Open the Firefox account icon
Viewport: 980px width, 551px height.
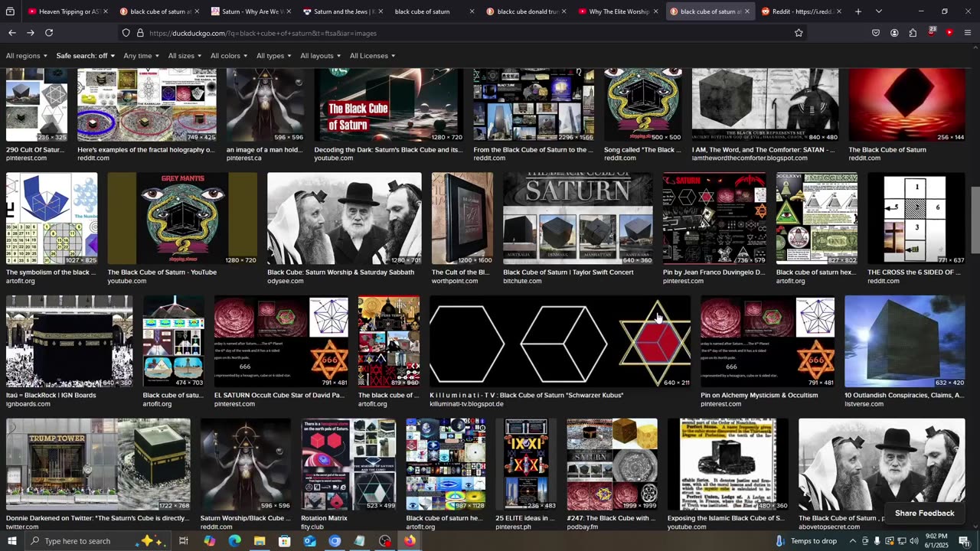(x=894, y=33)
